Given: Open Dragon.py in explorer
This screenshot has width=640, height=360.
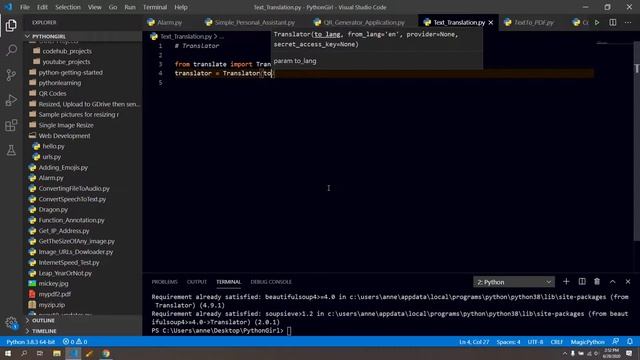Looking at the screenshot, I should 53,209.
